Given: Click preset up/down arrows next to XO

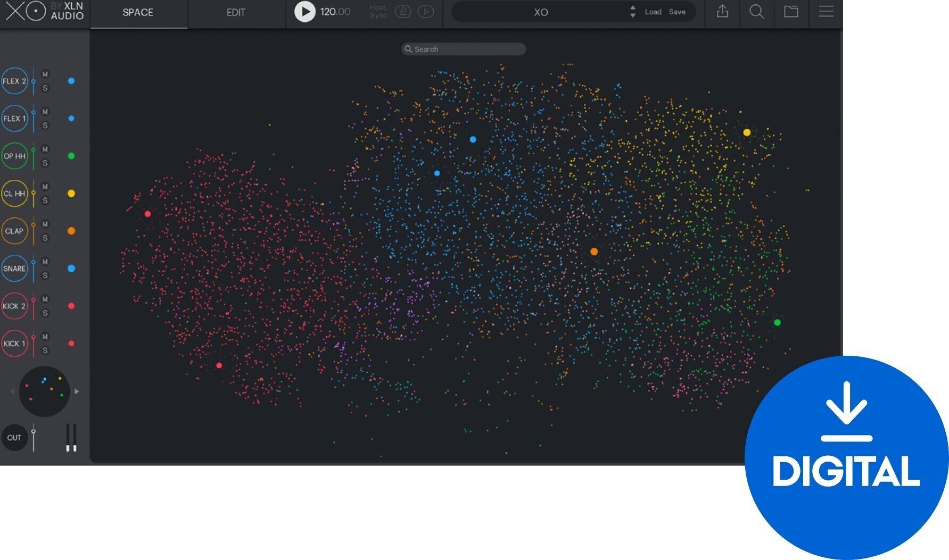Looking at the screenshot, I should click(x=632, y=12).
